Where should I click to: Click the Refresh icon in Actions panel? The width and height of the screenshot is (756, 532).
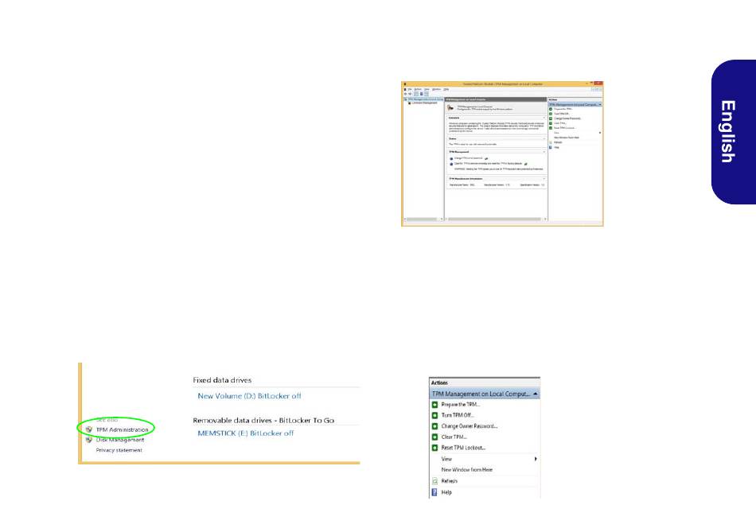[x=435, y=481]
